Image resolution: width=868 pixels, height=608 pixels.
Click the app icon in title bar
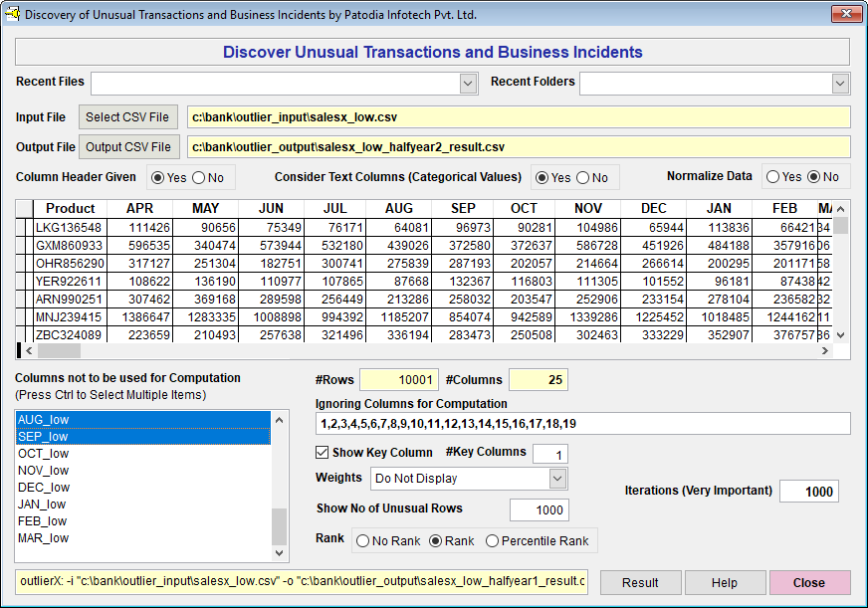[13, 13]
